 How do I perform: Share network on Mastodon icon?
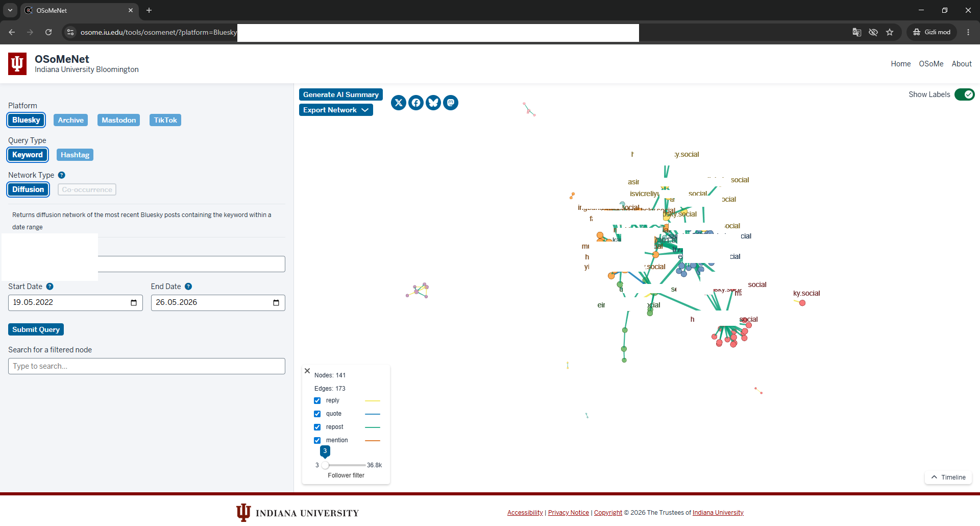point(451,103)
